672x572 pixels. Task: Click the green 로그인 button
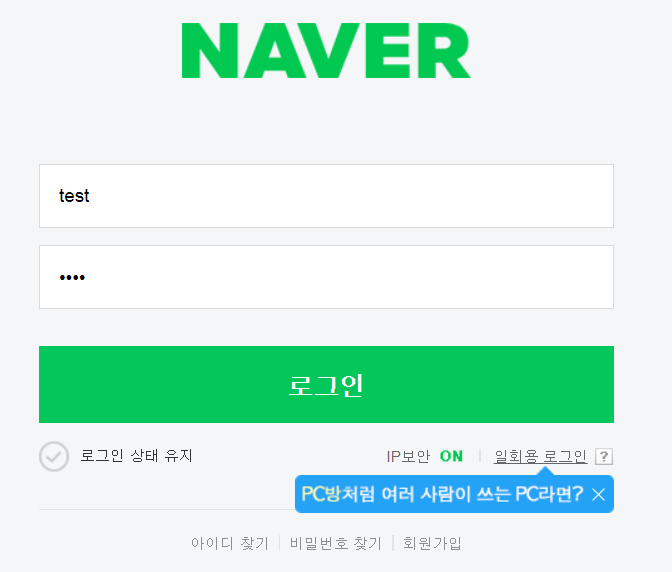[326, 384]
